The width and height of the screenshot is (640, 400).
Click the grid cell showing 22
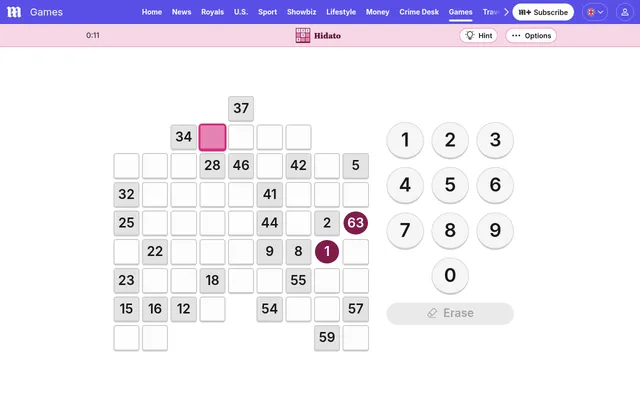(155, 251)
